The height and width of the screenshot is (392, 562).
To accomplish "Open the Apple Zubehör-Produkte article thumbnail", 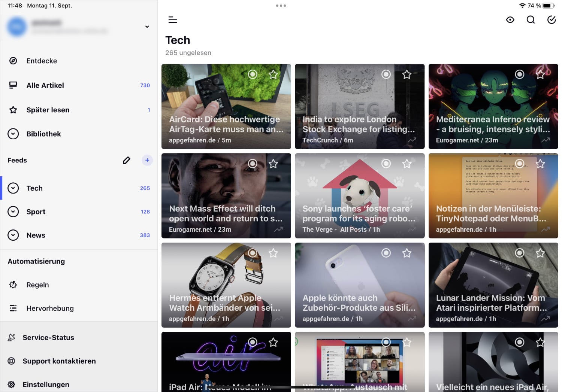I will pyautogui.click(x=359, y=277).
